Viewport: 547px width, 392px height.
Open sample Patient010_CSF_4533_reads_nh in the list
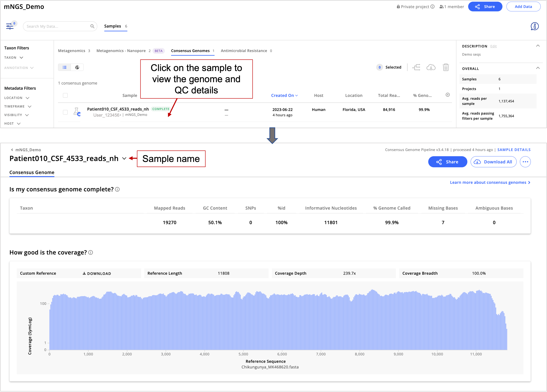click(118, 109)
